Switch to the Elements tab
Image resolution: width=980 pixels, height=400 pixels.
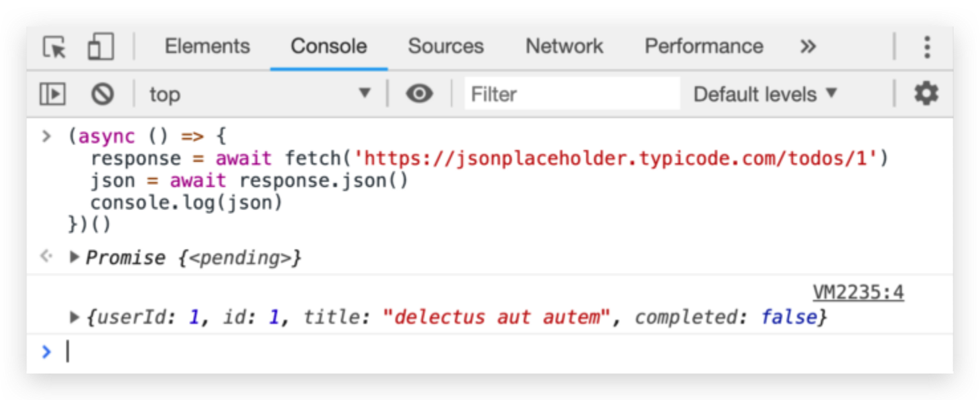click(x=207, y=46)
